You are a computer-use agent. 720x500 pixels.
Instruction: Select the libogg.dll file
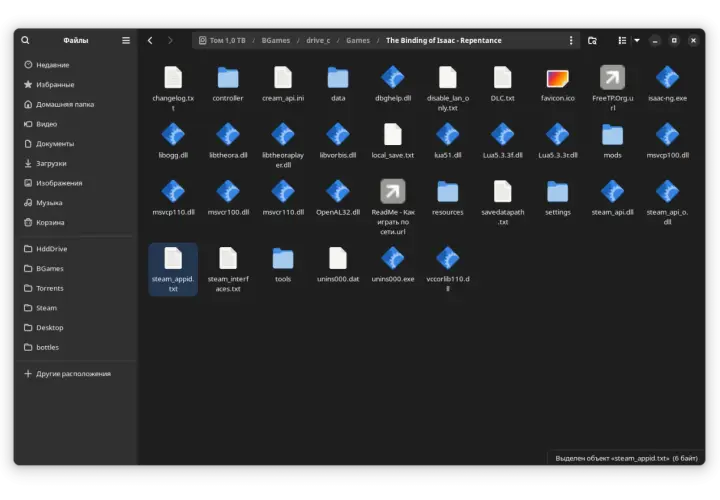click(173, 141)
